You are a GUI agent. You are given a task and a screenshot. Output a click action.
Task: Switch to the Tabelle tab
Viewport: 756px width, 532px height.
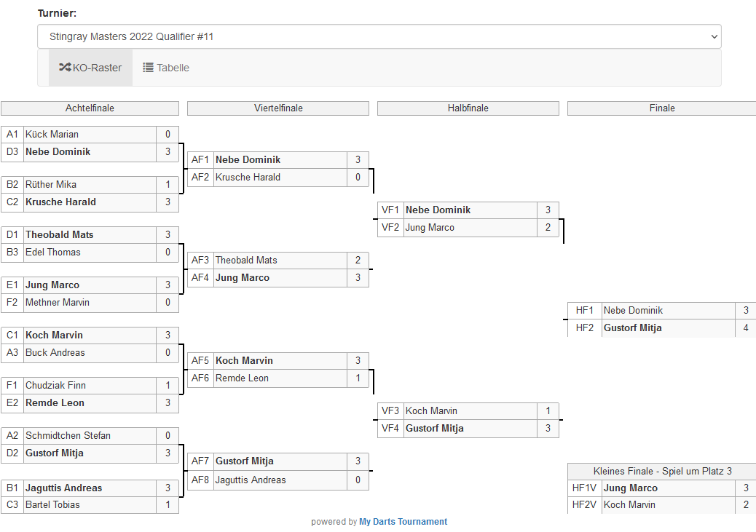(x=166, y=68)
